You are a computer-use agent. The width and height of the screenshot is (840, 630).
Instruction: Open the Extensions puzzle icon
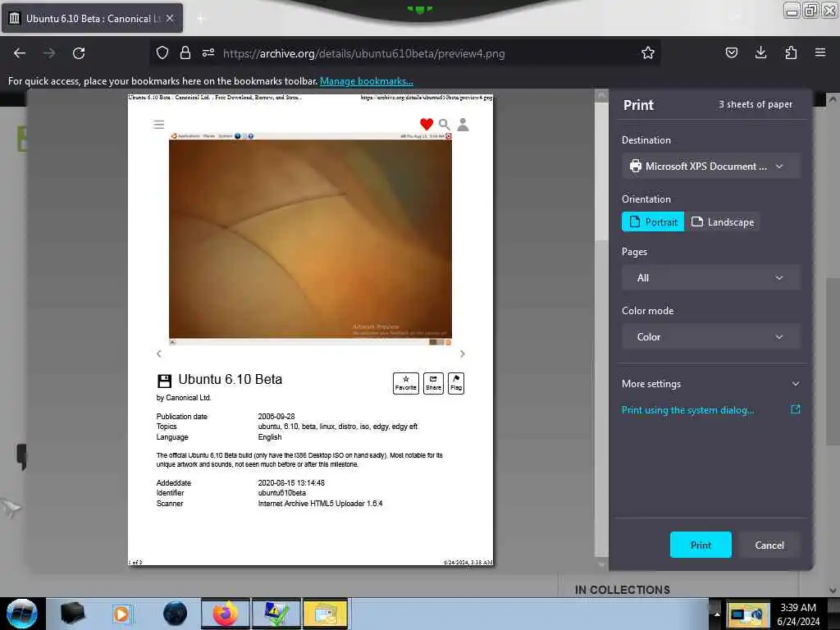791,52
